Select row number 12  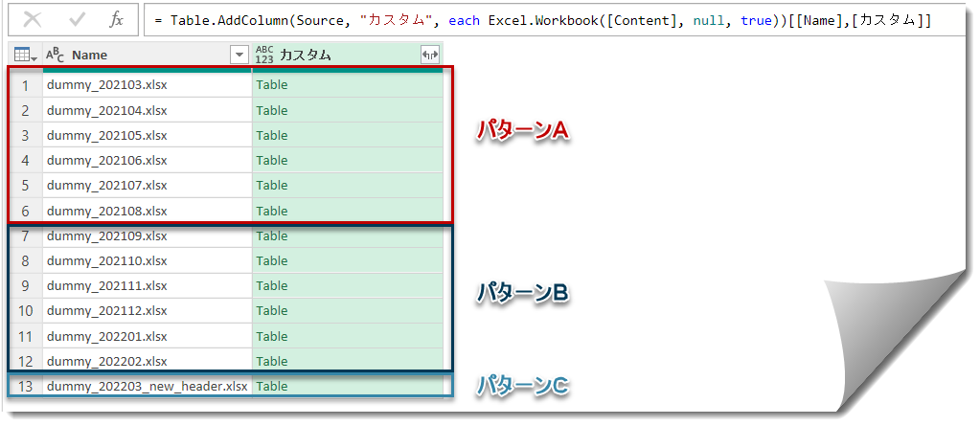click(x=26, y=362)
